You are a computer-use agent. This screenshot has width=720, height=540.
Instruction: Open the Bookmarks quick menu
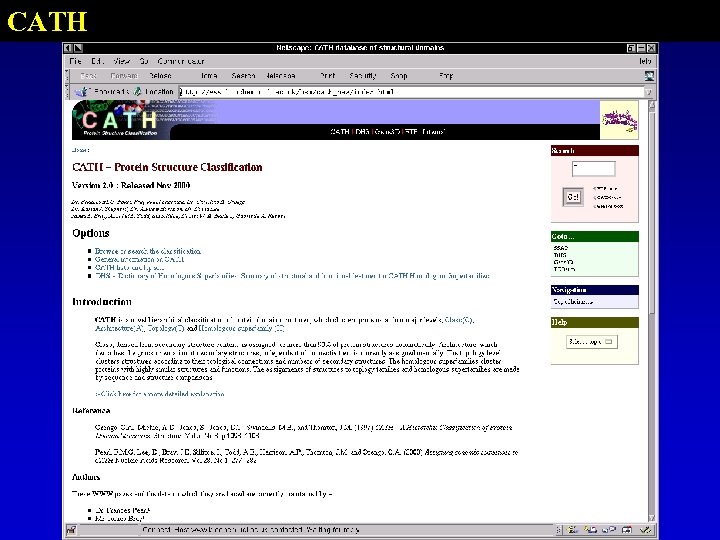point(102,92)
